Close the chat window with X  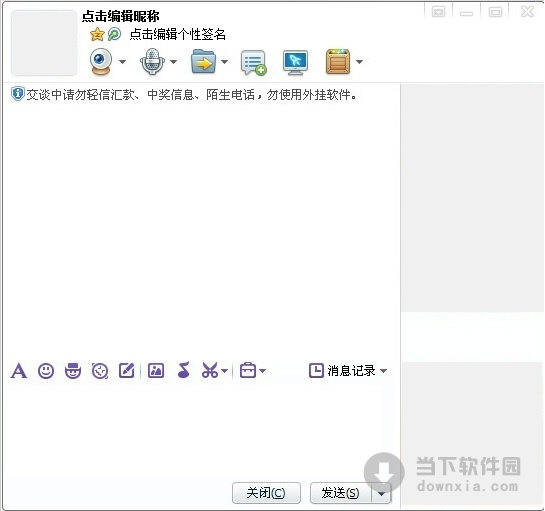pyautogui.click(x=527, y=11)
